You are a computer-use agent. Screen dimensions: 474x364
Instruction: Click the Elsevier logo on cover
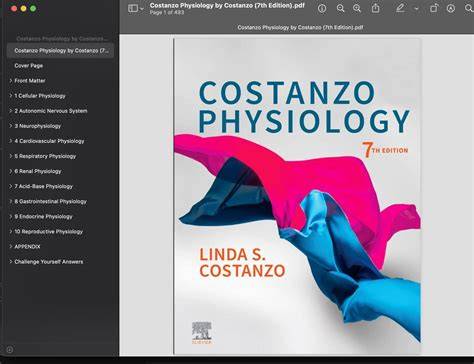[201, 333]
